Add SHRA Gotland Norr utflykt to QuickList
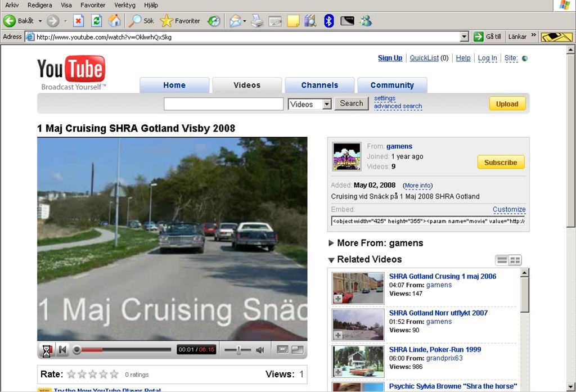Image resolution: width=576 pixels, height=392 pixels. tap(338, 335)
